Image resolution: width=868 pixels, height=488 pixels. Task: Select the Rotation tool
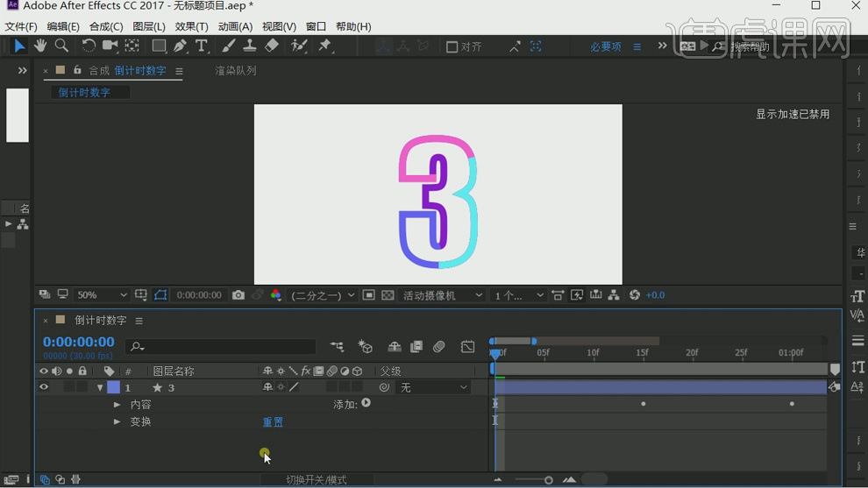[x=89, y=46]
